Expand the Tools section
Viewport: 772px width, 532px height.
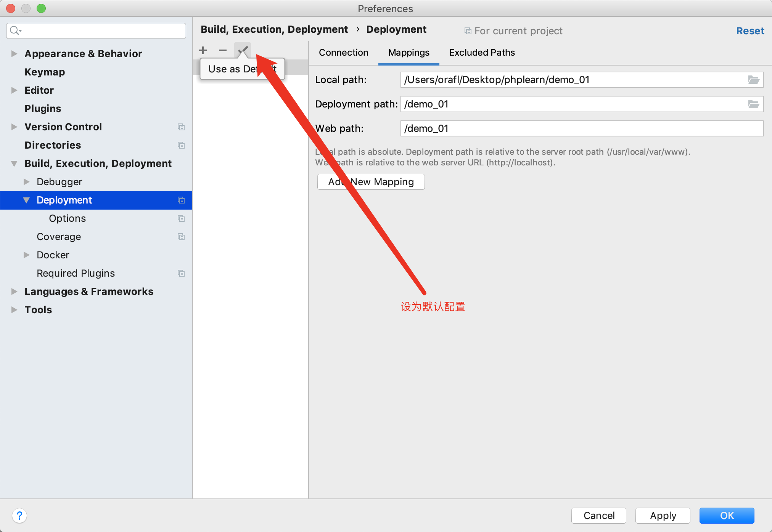coord(14,310)
